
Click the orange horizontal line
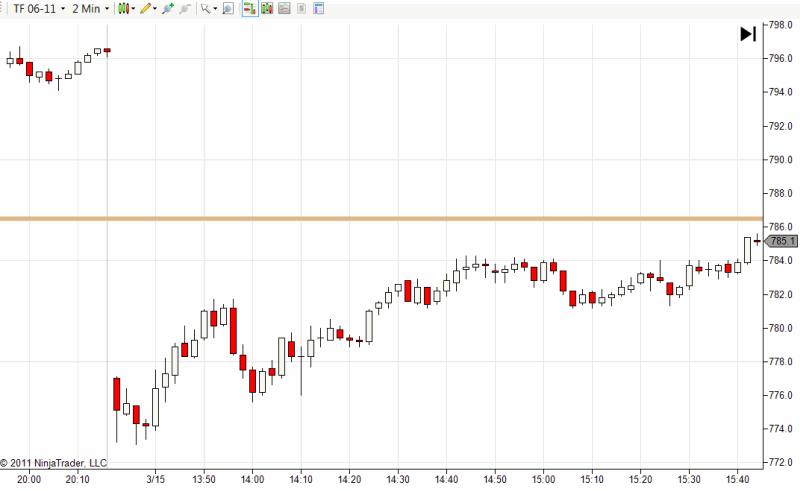point(381,219)
